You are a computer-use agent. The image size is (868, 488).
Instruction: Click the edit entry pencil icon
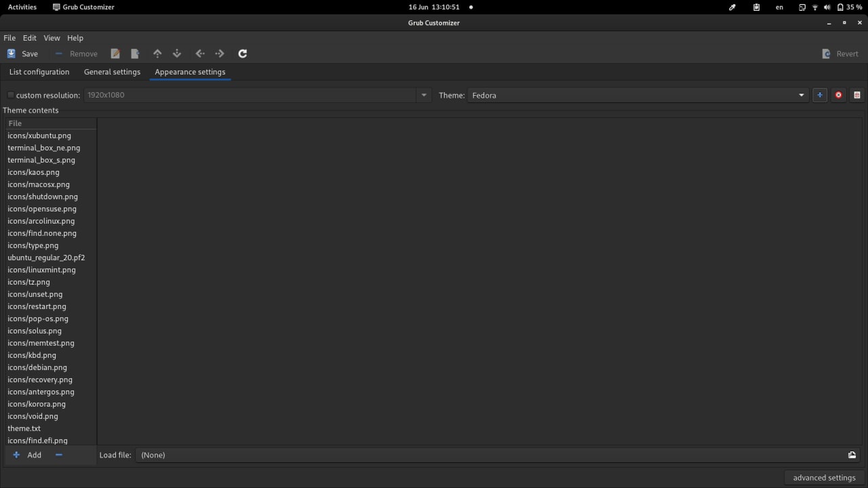click(115, 54)
